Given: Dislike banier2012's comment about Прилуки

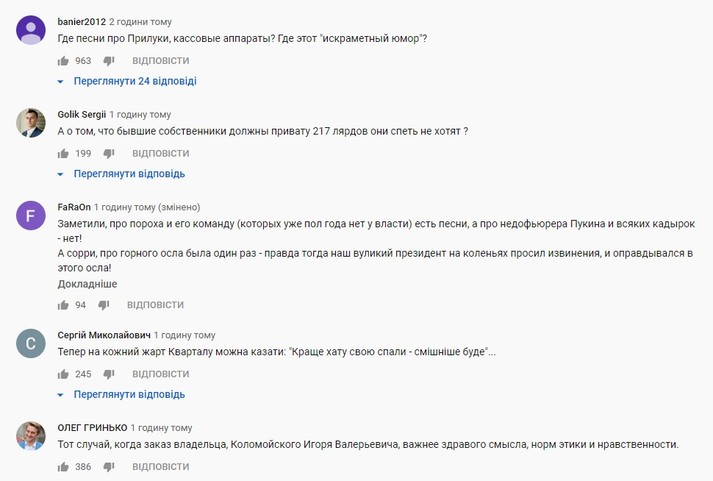Looking at the screenshot, I should [x=109, y=61].
